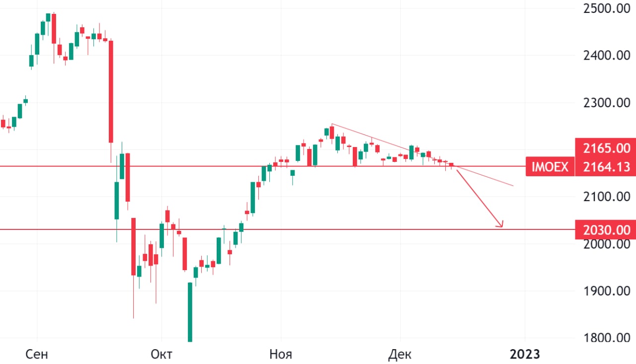
Task: Select the Ноя month label
Action: [x=281, y=355]
